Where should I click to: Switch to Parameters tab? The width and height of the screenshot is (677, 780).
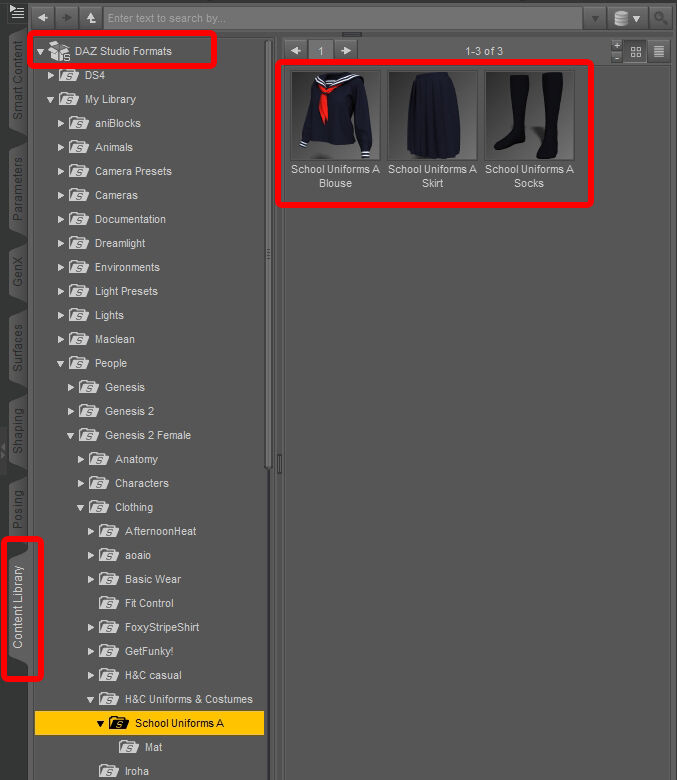point(17,188)
